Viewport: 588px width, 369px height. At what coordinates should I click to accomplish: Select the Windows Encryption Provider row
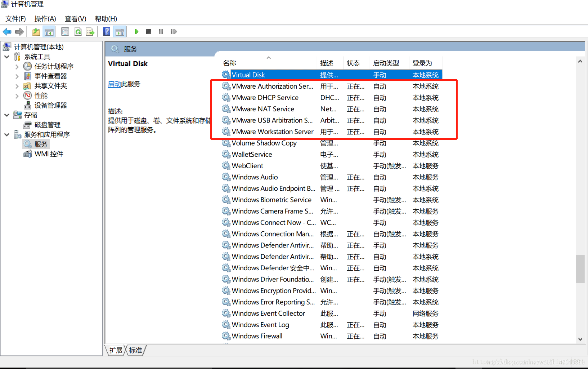tap(331, 290)
